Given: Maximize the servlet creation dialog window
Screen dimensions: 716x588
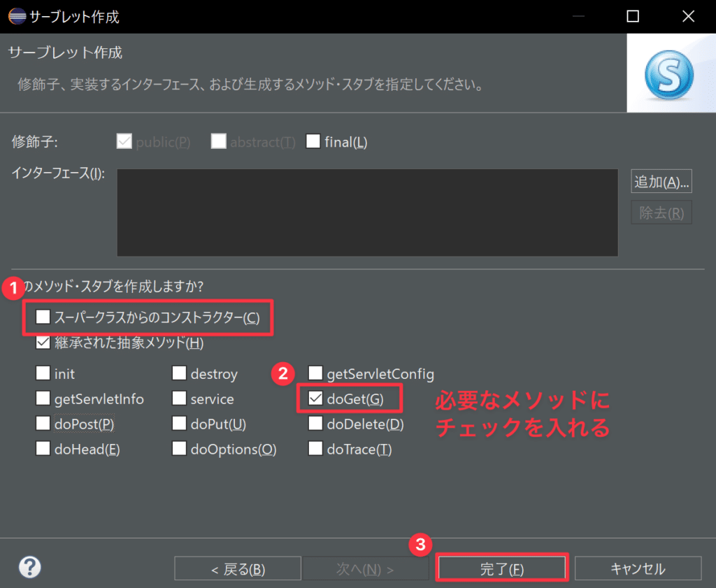Looking at the screenshot, I should 633,16.
